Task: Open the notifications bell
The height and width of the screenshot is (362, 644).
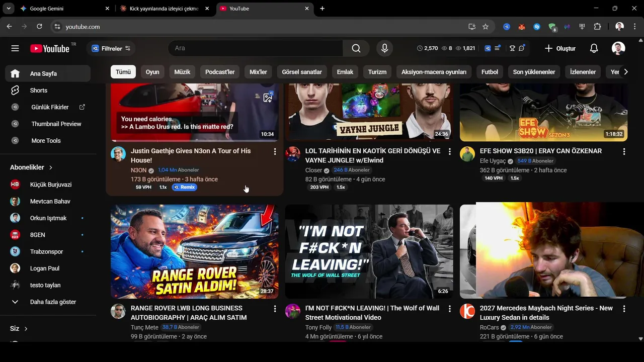Action: (x=594, y=48)
